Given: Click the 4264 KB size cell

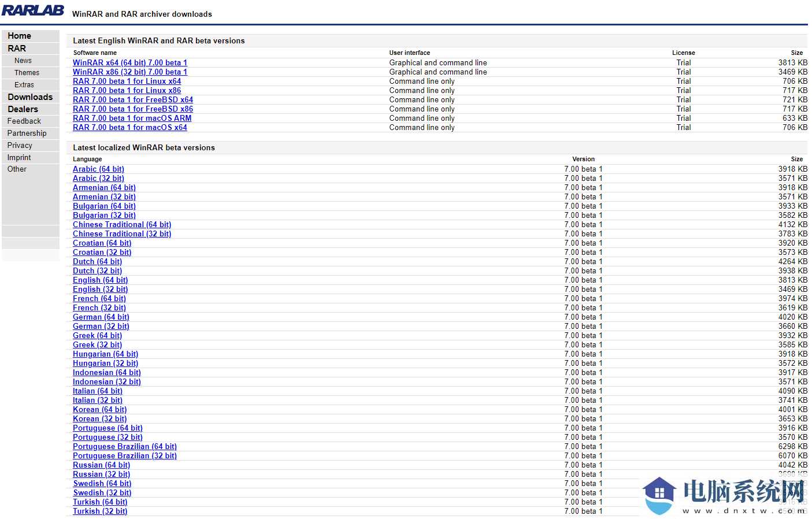Looking at the screenshot, I should pyautogui.click(x=792, y=262).
